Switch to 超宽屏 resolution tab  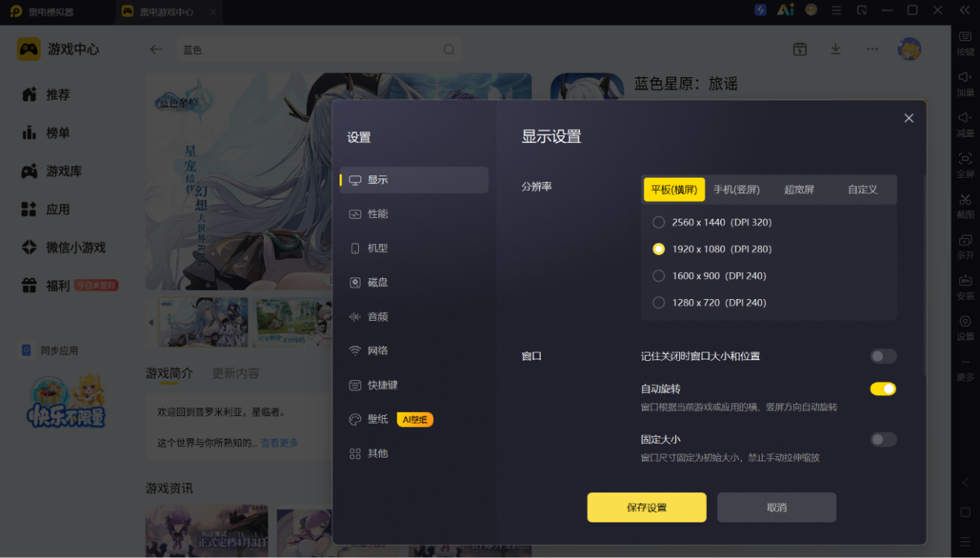tap(799, 189)
